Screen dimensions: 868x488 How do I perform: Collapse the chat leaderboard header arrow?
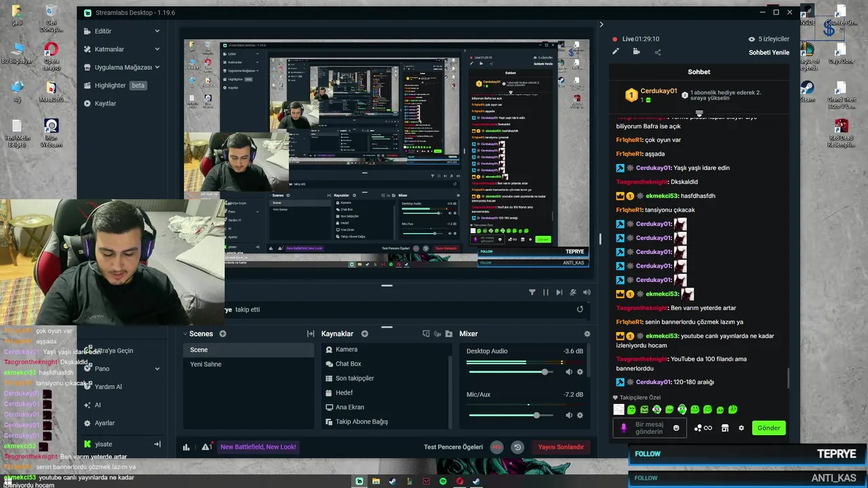(x=699, y=113)
